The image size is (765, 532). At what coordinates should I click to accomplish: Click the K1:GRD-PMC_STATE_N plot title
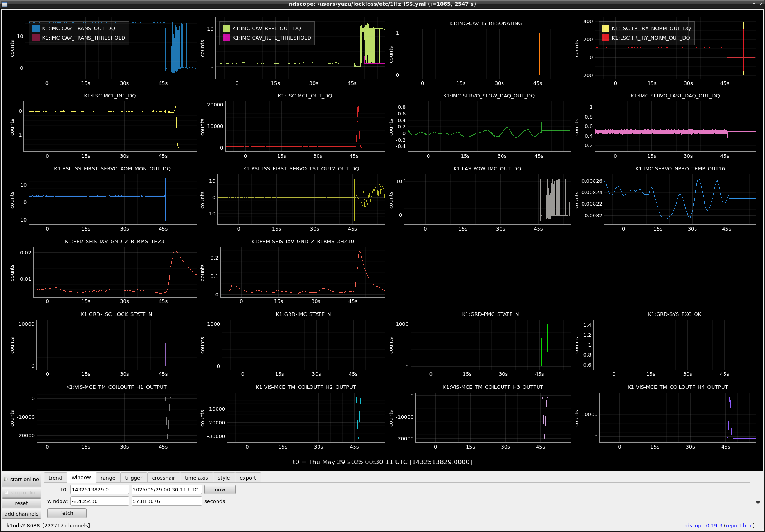click(x=491, y=314)
